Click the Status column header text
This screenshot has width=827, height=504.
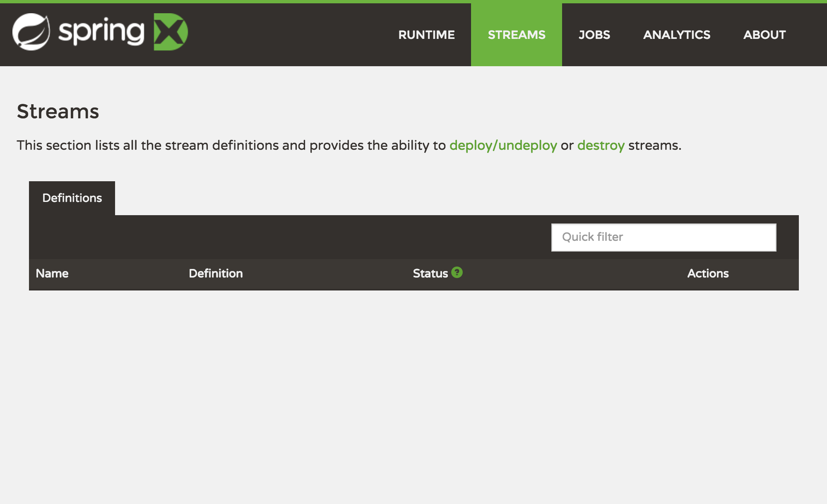pyautogui.click(x=430, y=274)
